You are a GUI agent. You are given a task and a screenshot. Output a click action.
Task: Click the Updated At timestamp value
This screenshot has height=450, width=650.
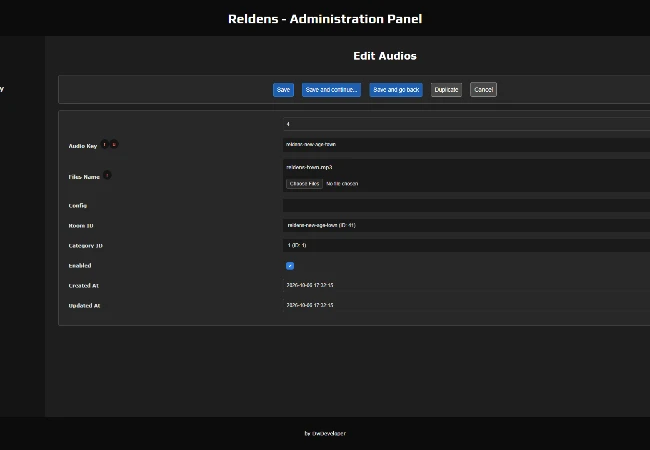pyautogui.click(x=310, y=305)
